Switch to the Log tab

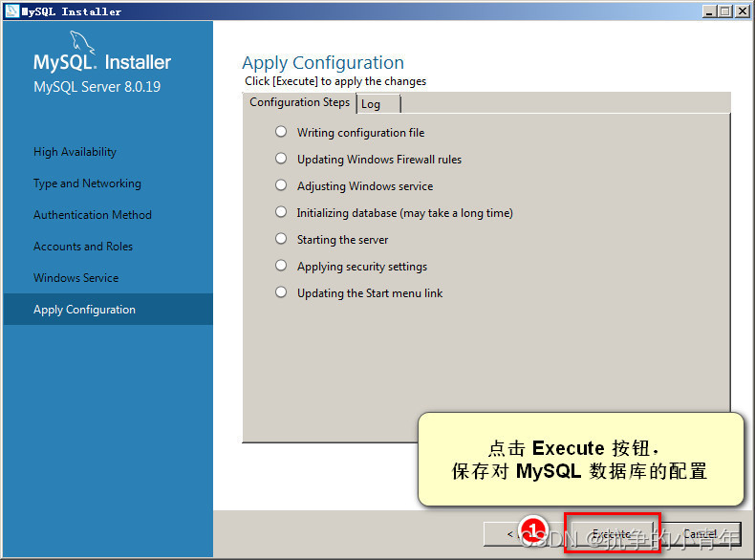pos(378,104)
